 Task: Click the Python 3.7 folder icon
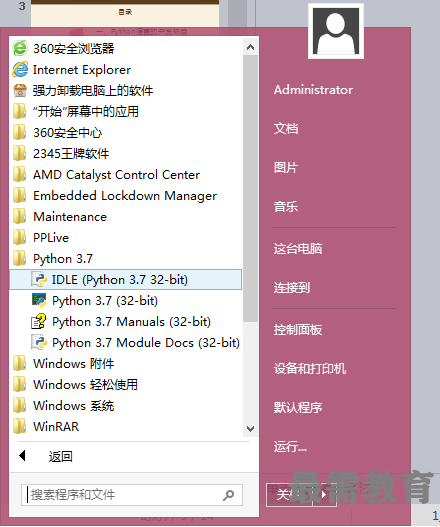coord(19,258)
